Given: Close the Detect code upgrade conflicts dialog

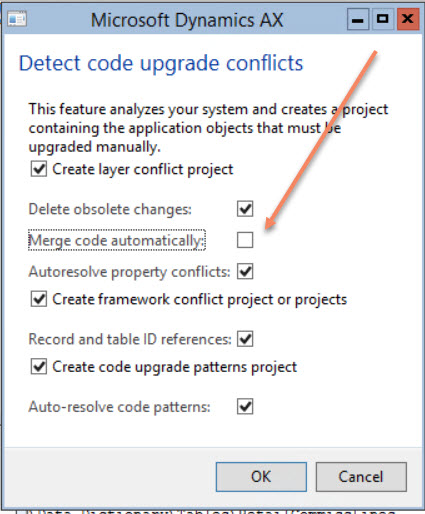Looking at the screenshot, I should [x=408, y=19].
